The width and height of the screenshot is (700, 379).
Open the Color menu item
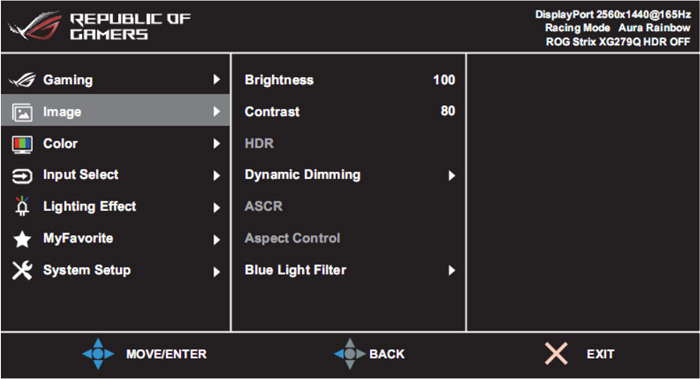[116, 144]
